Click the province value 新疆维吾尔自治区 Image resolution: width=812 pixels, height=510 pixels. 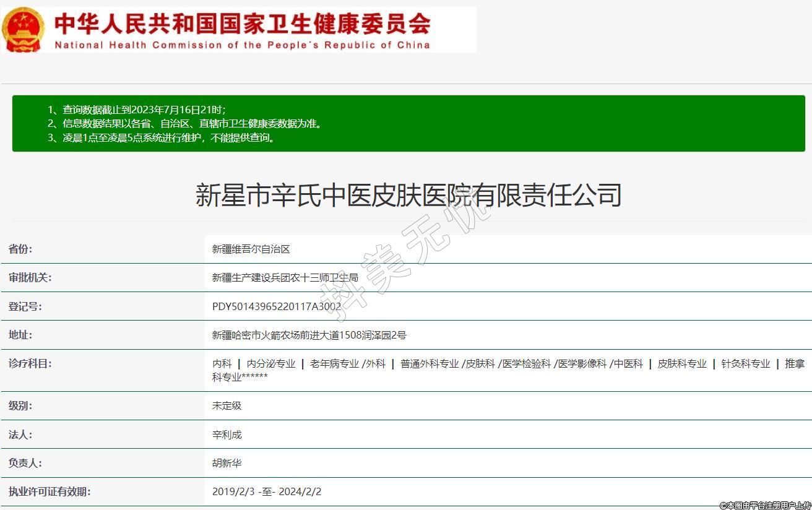click(251, 249)
